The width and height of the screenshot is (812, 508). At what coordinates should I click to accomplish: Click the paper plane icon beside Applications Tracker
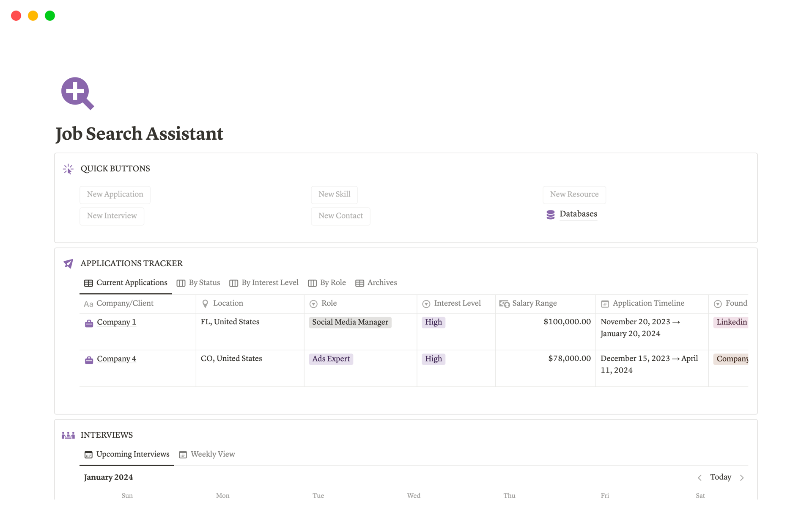point(68,263)
